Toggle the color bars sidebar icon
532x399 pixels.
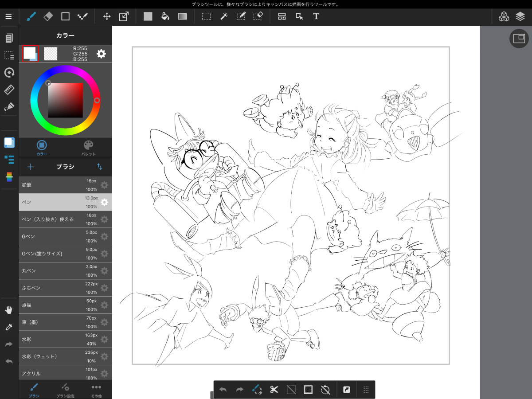(9, 177)
